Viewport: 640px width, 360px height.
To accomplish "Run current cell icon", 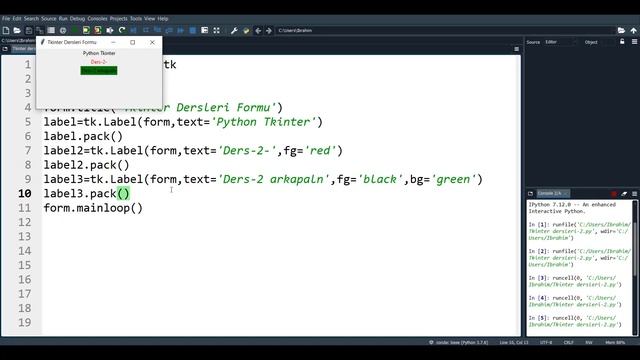I will click(86, 31).
